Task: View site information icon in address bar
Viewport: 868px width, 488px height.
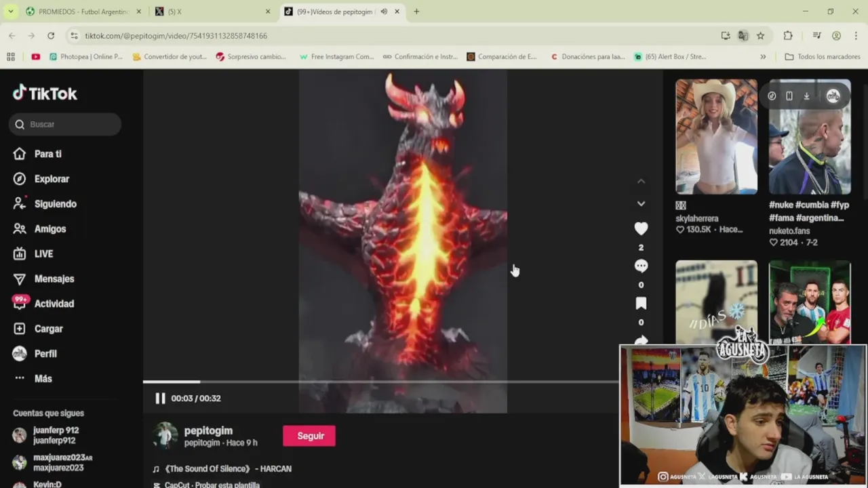Action: pos(73,35)
